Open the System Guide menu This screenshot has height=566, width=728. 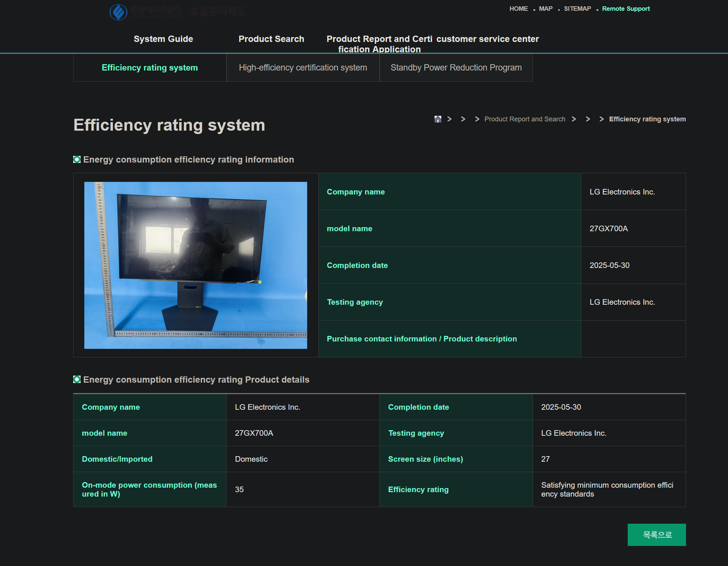tap(163, 39)
